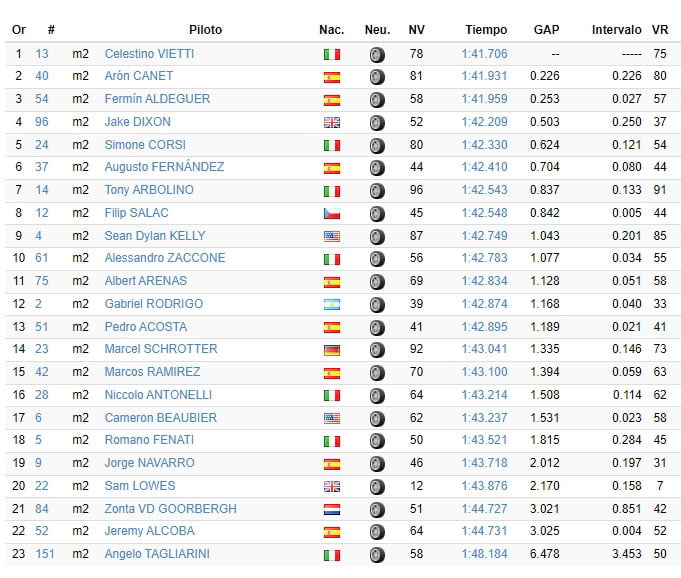
Task: Click the Piloto column header
Action: point(205,30)
